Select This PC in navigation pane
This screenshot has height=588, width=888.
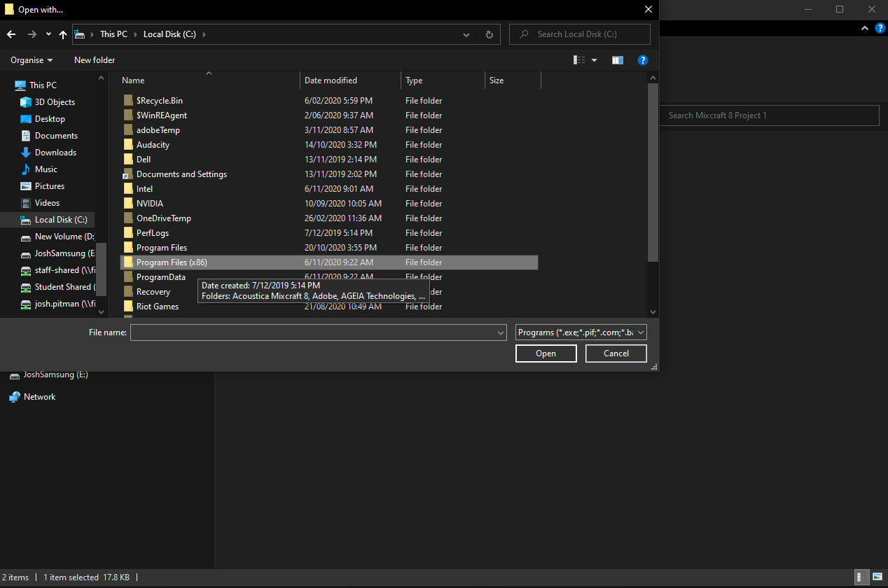[43, 85]
